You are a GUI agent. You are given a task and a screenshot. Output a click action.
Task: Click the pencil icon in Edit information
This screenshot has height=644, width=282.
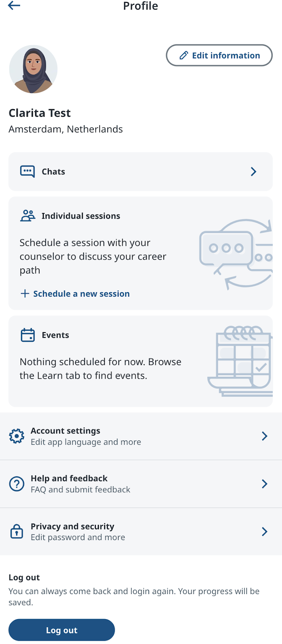[x=183, y=56]
